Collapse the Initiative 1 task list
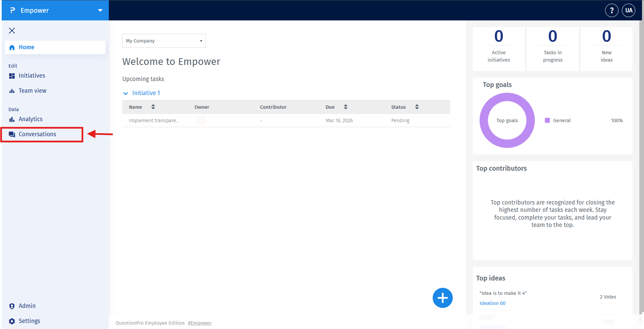Image resolution: width=644 pixels, height=329 pixels. 126,93
